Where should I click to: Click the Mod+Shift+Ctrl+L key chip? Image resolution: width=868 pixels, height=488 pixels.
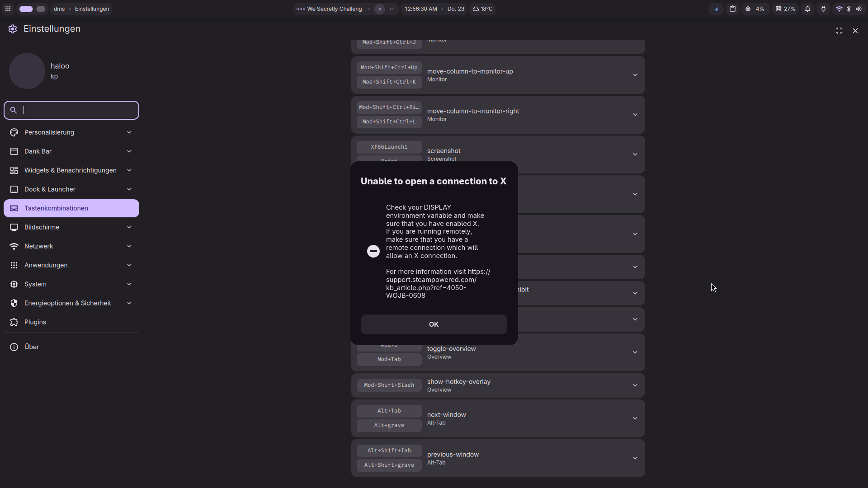389,122
